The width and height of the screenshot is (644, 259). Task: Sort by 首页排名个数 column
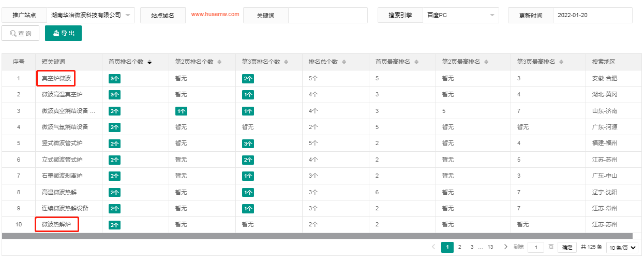tap(149, 62)
